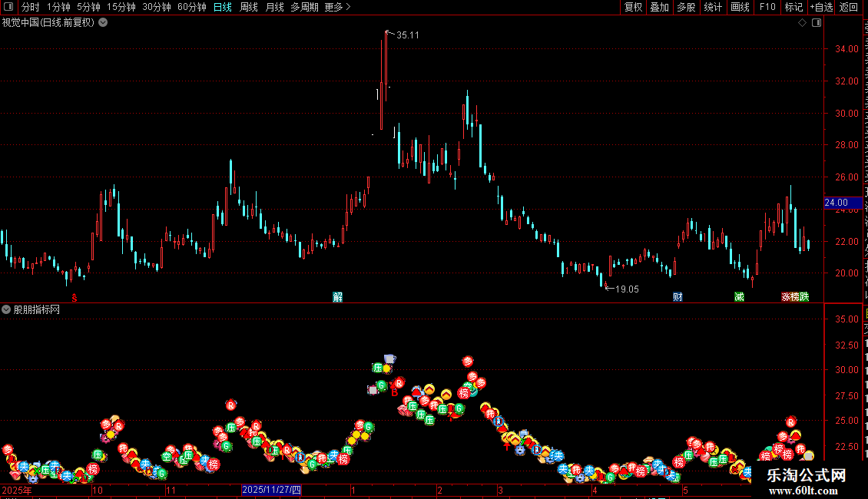Image resolution: width=868 pixels, height=499 pixels.
Task: Click the 32.50 indicator axis label
Action: pyautogui.click(x=846, y=345)
